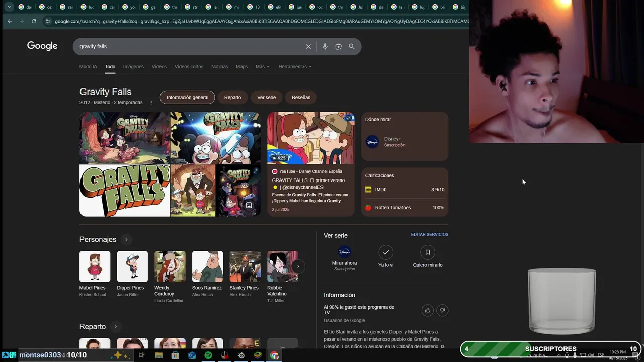Open the 'Herramientas' dropdown
The image size is (644, 362).
click(x=295, y=67)
